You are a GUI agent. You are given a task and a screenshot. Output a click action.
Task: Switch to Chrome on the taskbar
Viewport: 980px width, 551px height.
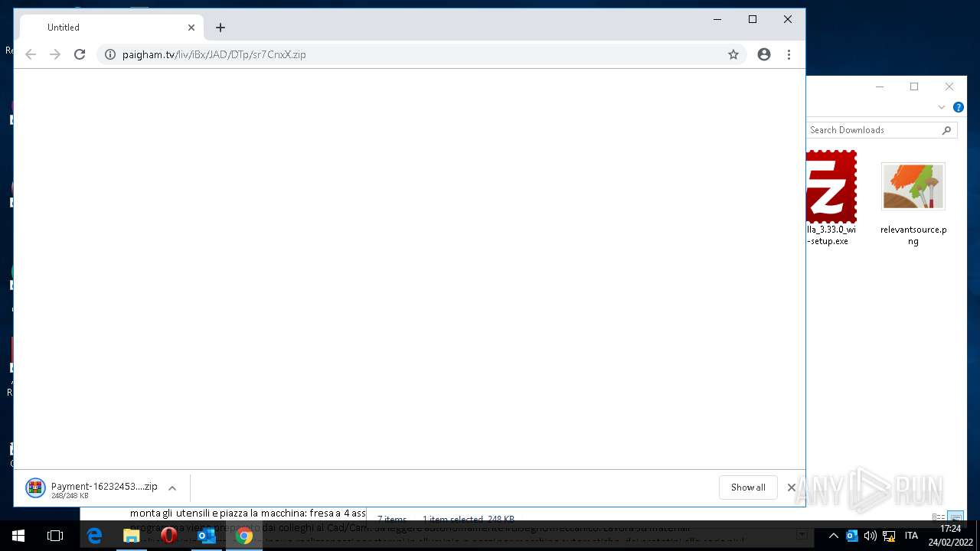click(244, 536)
